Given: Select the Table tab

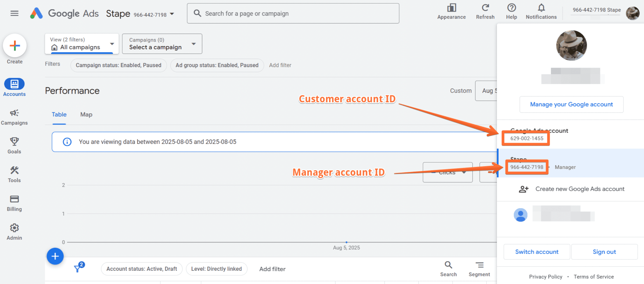Looking at the screenshot, I should [59, 115].
